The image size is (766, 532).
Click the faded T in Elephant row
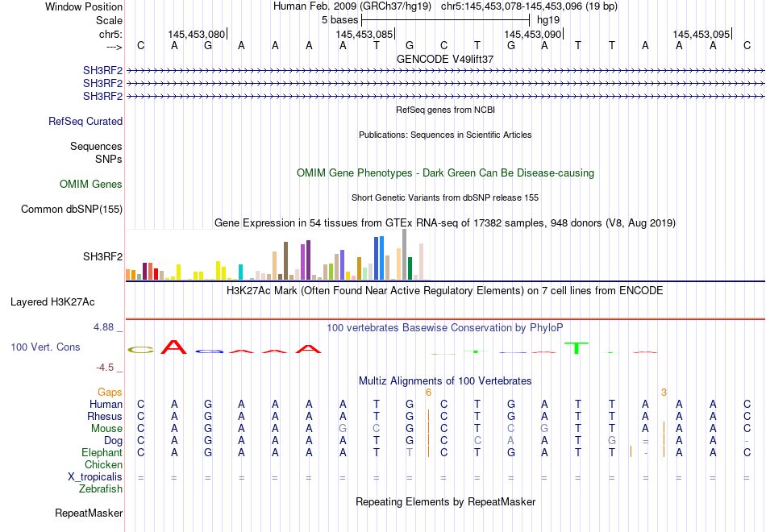click(x=410, y=453)
